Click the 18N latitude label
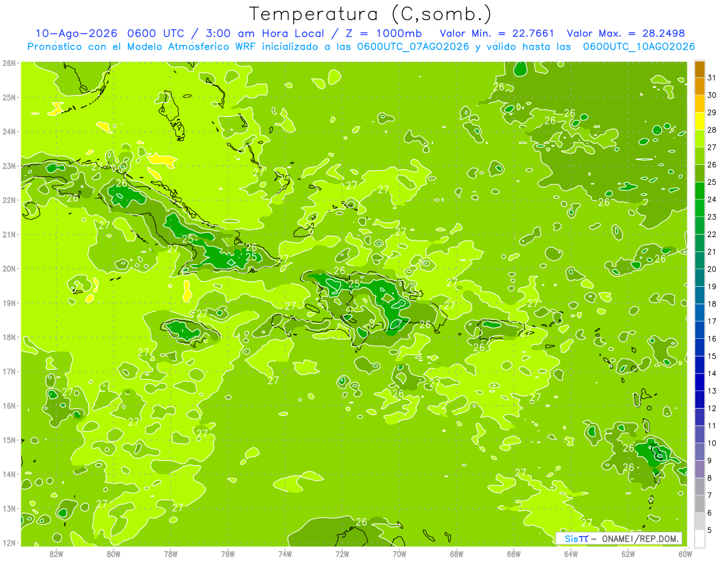This screenshot has height=562, width=728. (x=8, y=337)
